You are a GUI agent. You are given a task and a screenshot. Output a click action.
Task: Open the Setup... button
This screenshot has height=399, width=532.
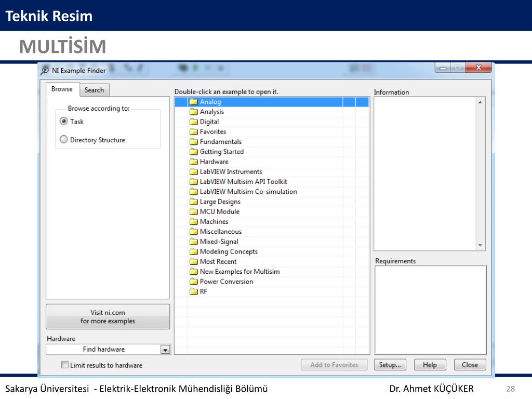coord(390,365)
